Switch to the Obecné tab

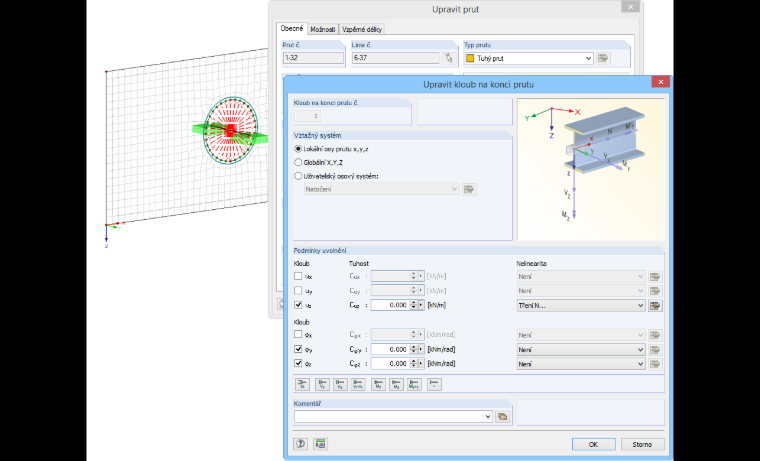(x=292, y=29)
